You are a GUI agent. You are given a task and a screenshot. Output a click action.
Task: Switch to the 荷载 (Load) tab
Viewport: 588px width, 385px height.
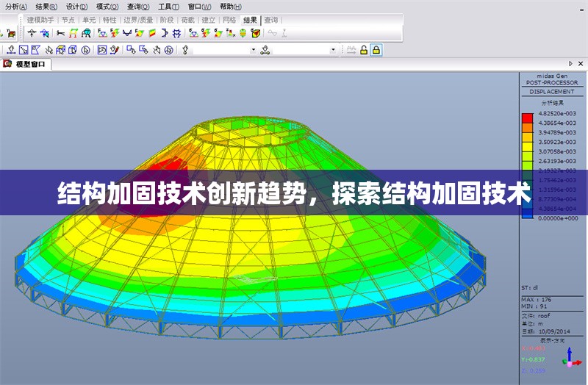[x=188, y=20]
